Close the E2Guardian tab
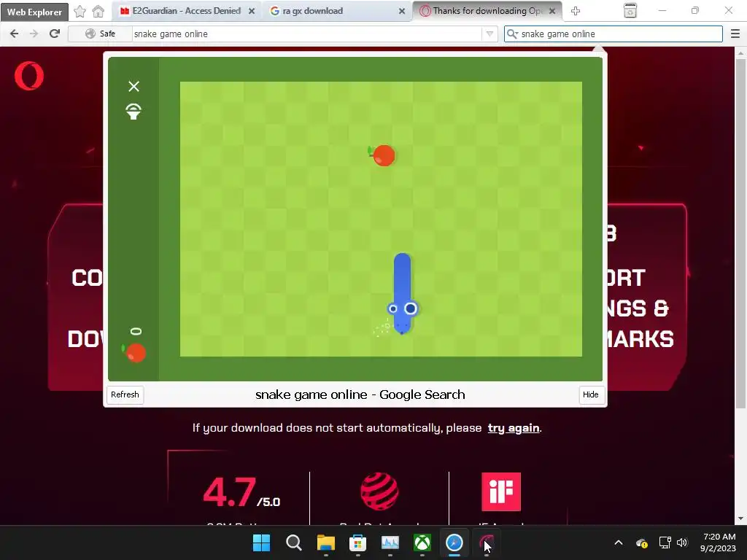The width and height of the screenshot is (747, 560). pyautogui.click(x=252, y=11)
